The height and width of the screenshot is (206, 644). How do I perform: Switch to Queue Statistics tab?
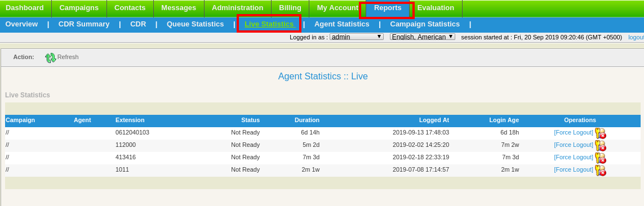pos(195,24)
